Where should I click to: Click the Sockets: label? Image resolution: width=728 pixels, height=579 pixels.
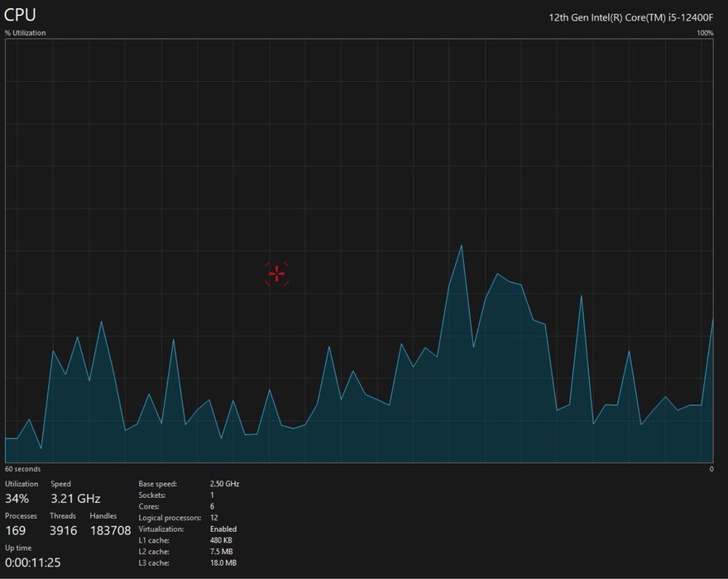[152, 495]
